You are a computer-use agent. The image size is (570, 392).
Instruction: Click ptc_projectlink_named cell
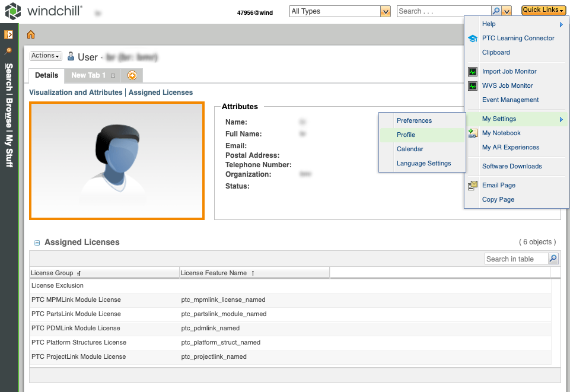(x=214, y=357)
